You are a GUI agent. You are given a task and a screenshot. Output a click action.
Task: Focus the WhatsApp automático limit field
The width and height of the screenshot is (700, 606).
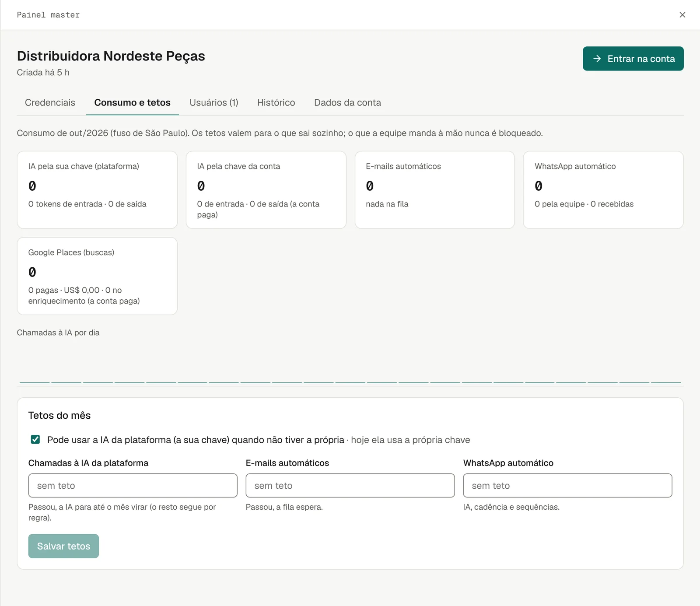[567, 485]
